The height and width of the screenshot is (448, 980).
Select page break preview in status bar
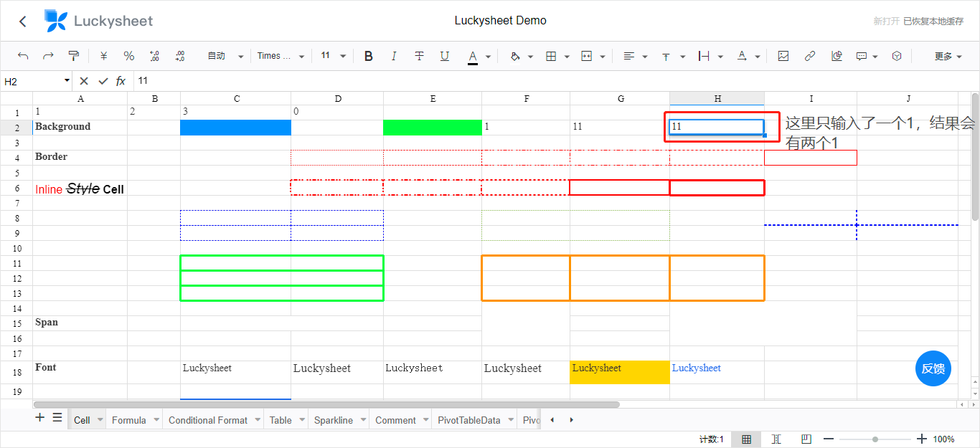(806, 439)
